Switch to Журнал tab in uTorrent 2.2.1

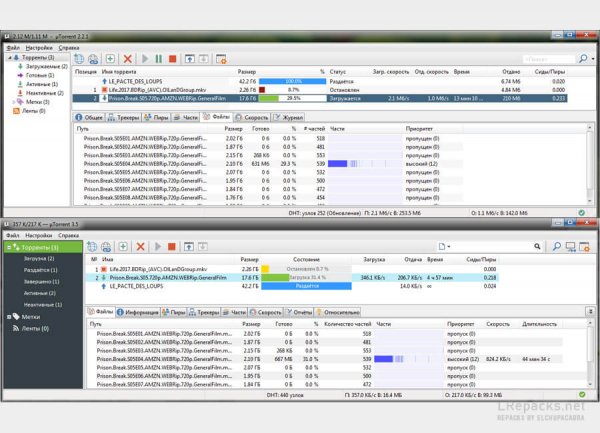point(288,117)
